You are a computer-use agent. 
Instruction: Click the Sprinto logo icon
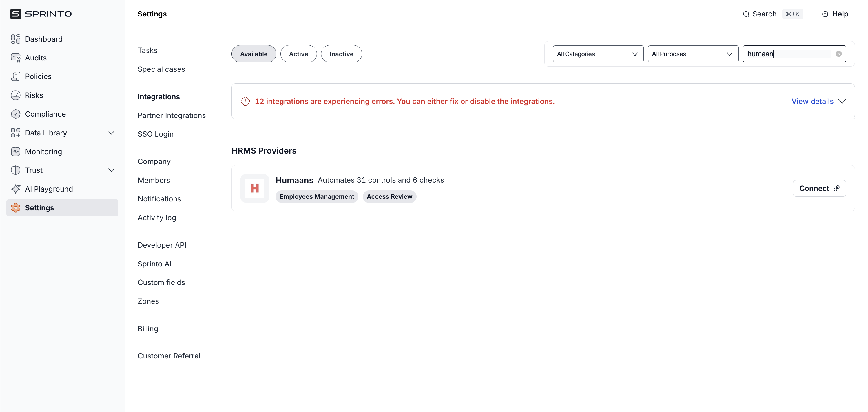click(16, 14)
